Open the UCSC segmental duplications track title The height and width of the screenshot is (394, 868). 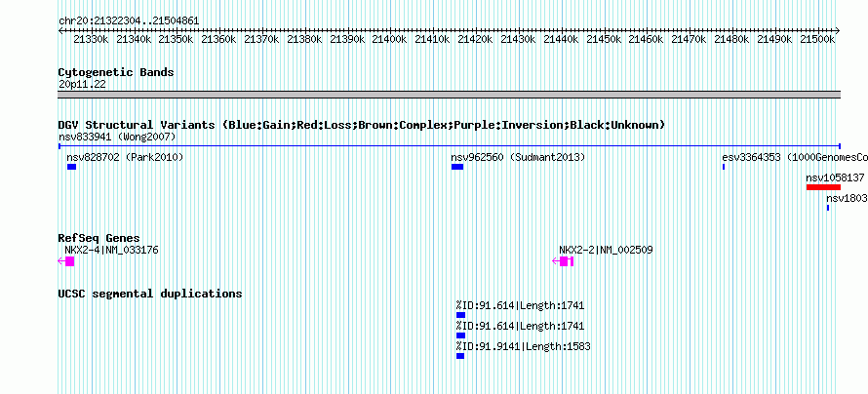(150, 294)
